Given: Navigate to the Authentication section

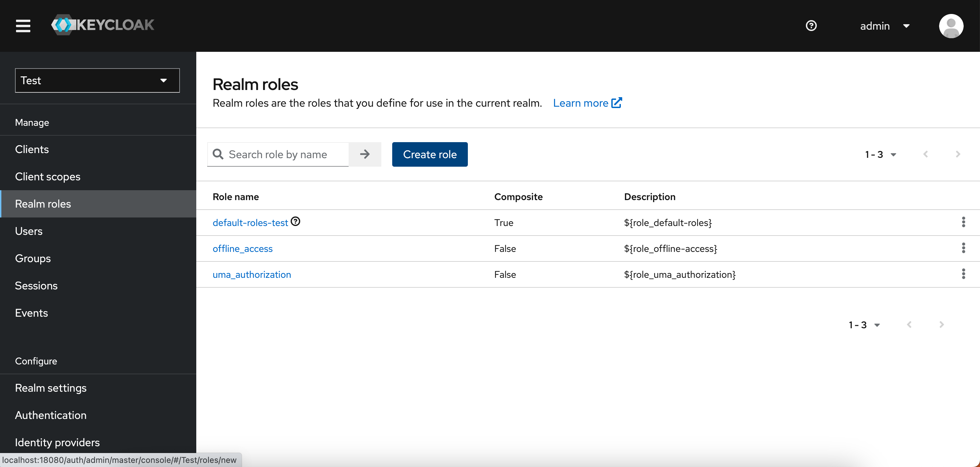Looking at the screenshot, I should pyautogui.click(x=50, y=415).
